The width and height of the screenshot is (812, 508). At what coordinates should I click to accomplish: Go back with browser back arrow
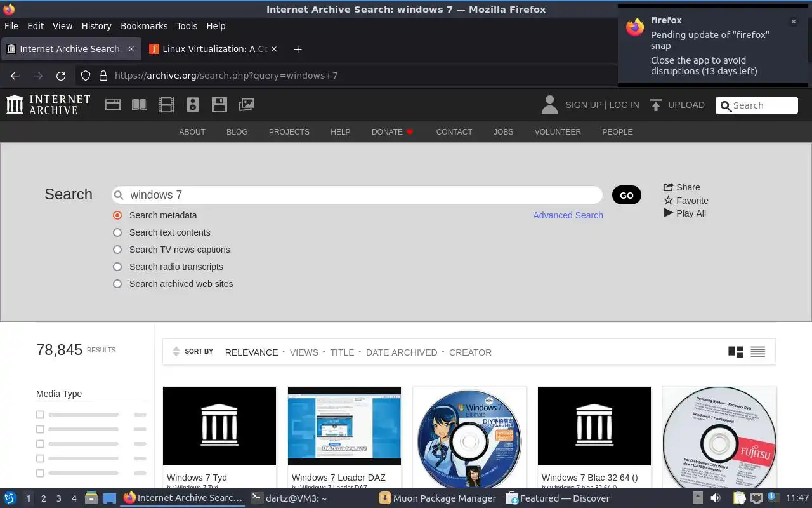tap(15, 76)
